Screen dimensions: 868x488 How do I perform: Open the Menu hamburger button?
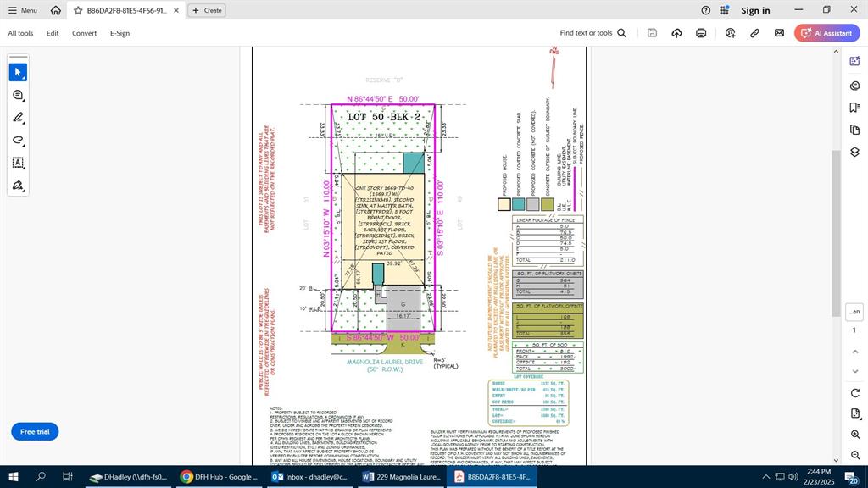pos(22,10)
